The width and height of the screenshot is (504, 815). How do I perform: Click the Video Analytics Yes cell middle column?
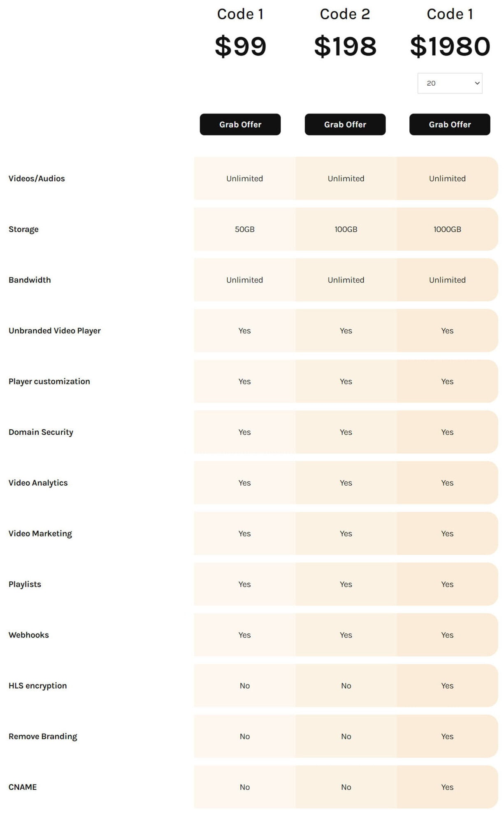click(346, 483)
